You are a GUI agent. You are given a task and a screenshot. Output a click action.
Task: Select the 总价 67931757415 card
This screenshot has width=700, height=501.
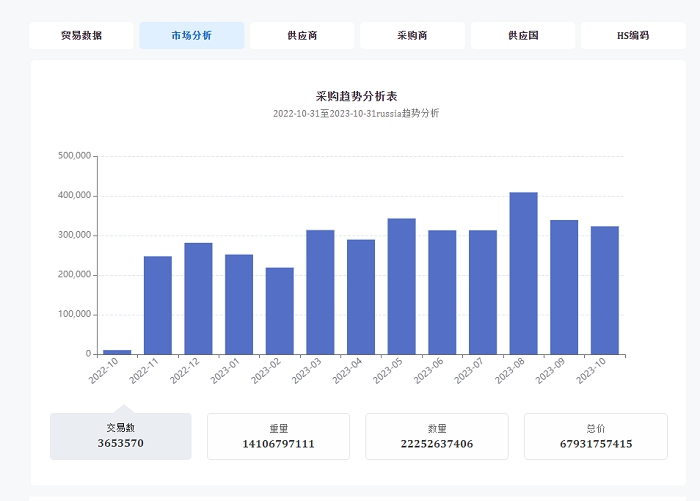[596, 436]
